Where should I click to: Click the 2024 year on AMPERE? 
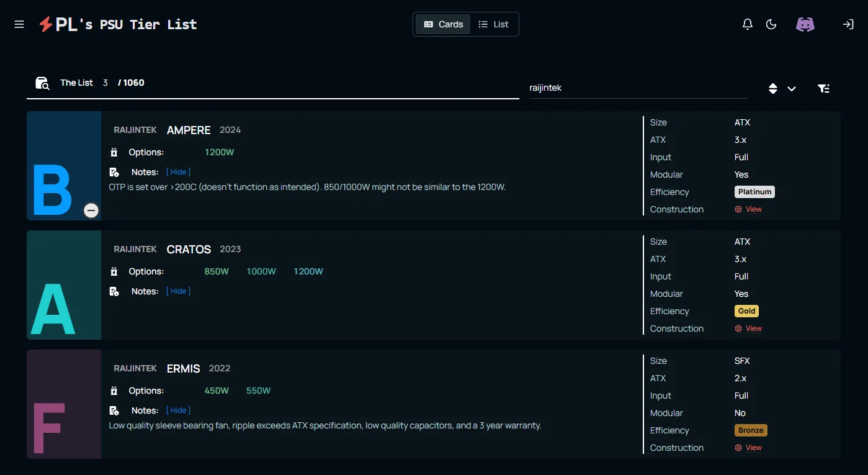coord(230,130)
